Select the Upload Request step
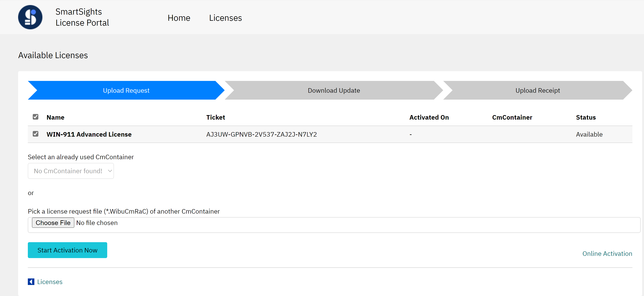Image resolution: width=644 pixels, height=296 pixels. point(126,90)
